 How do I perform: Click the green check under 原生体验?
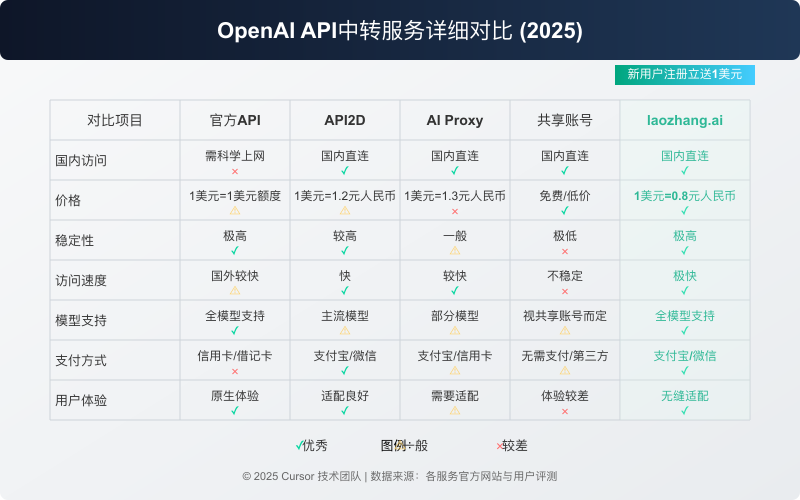[235, 410]
